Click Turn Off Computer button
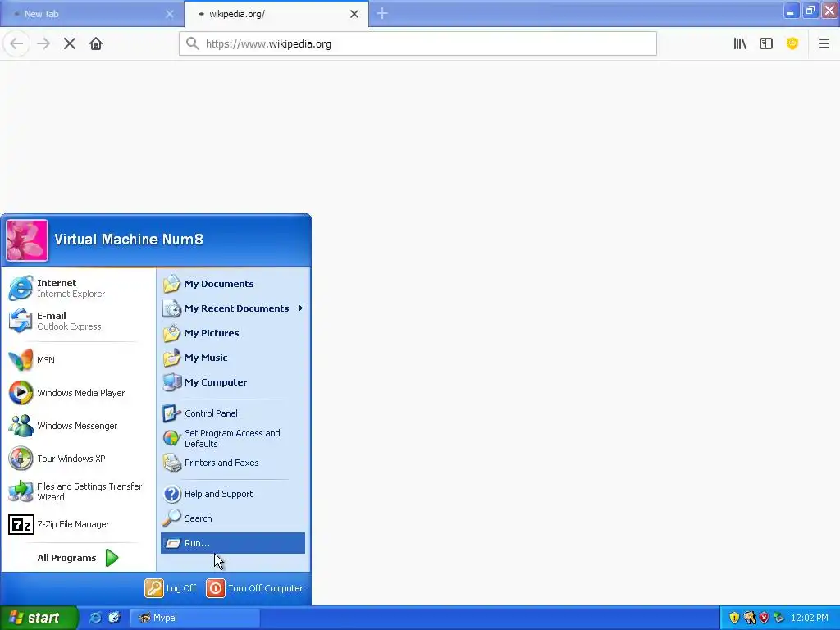This screenshot has height=630, width=840. pos(254,588)
